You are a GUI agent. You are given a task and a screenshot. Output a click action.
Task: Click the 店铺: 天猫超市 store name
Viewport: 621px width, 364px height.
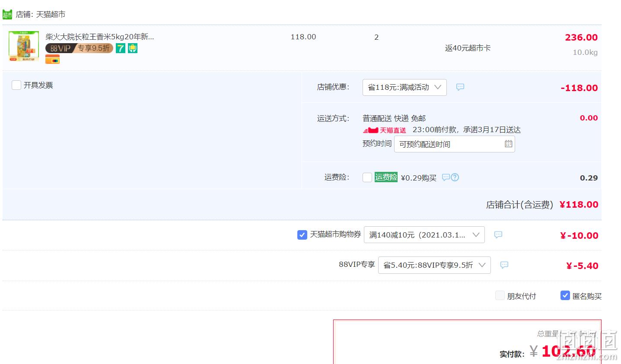coord(41,15)
